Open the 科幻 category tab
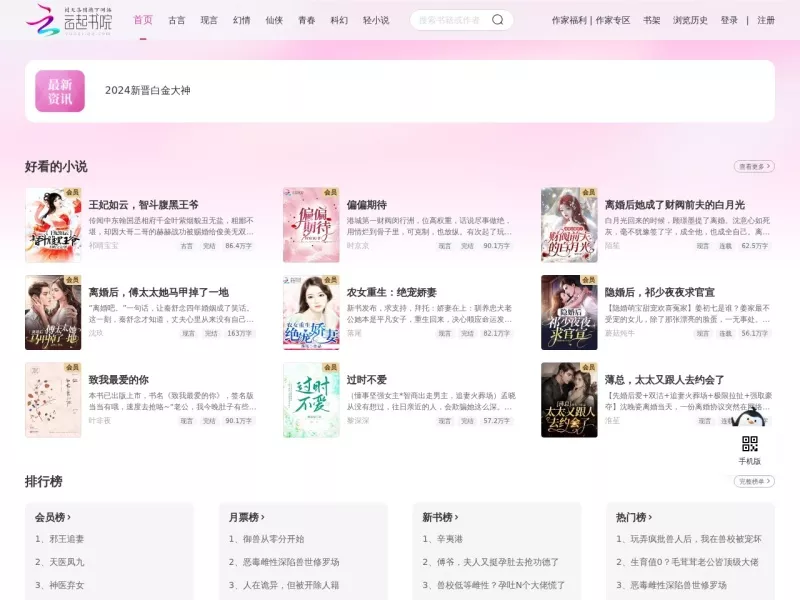Screen dimensions: 800x600 pos(339,20)
